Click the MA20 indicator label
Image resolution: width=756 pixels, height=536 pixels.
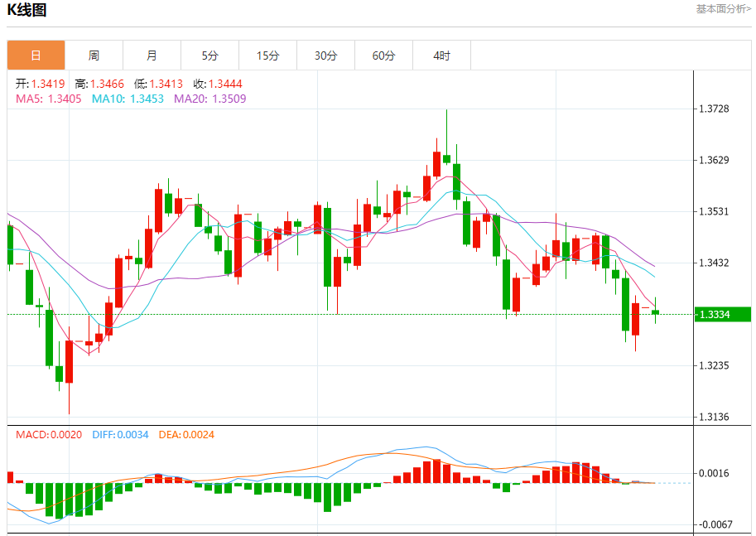point(209,99)
